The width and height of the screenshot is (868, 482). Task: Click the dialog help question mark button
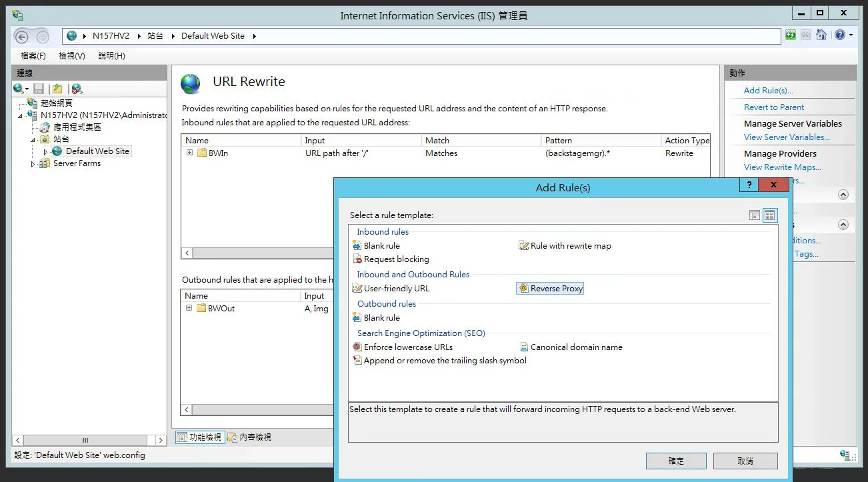(x=749, y=185)
